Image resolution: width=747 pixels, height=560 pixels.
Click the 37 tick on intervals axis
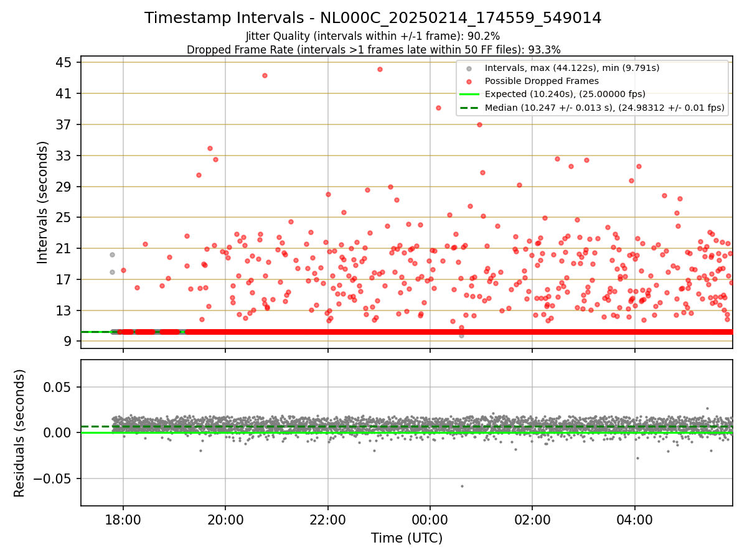(65, 124)
